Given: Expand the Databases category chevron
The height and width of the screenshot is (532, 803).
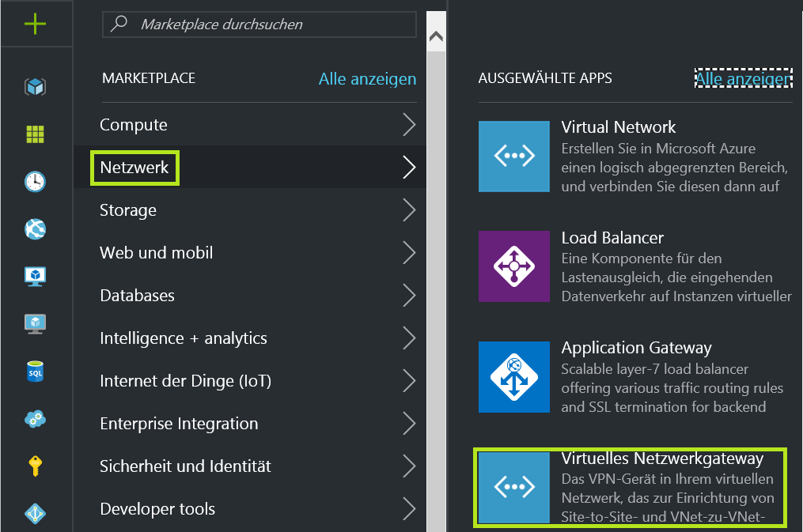Looking at the screenshot, I should [x=408, y=296].
